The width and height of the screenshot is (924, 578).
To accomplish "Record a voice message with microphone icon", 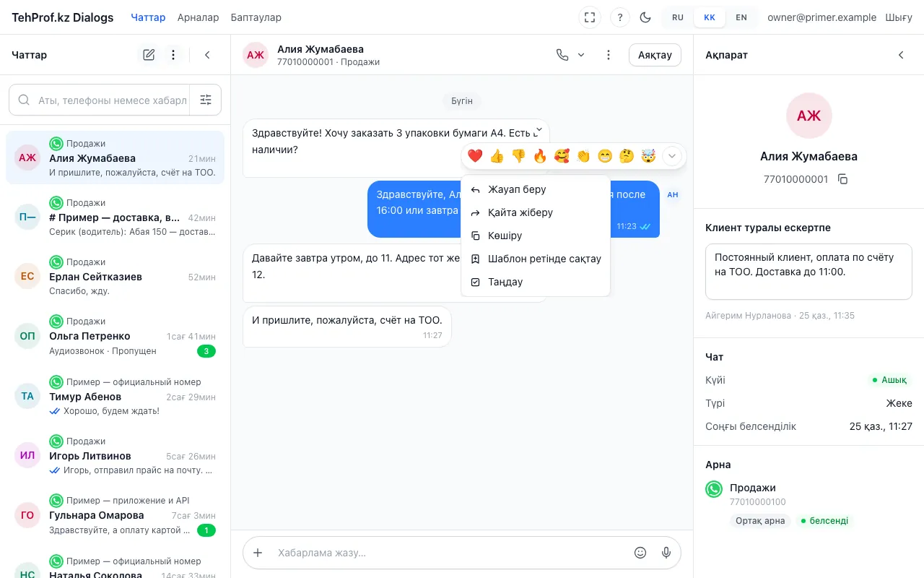I will (x=666, y=553).
